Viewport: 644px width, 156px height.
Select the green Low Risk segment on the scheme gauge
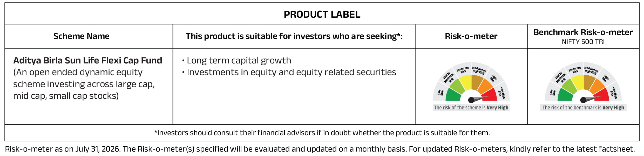point(453,95)
